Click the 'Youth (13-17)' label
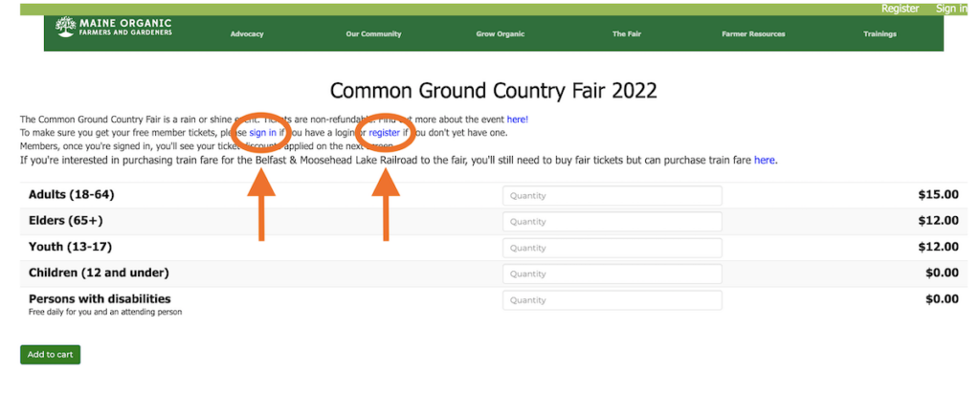 coord(70,248)
